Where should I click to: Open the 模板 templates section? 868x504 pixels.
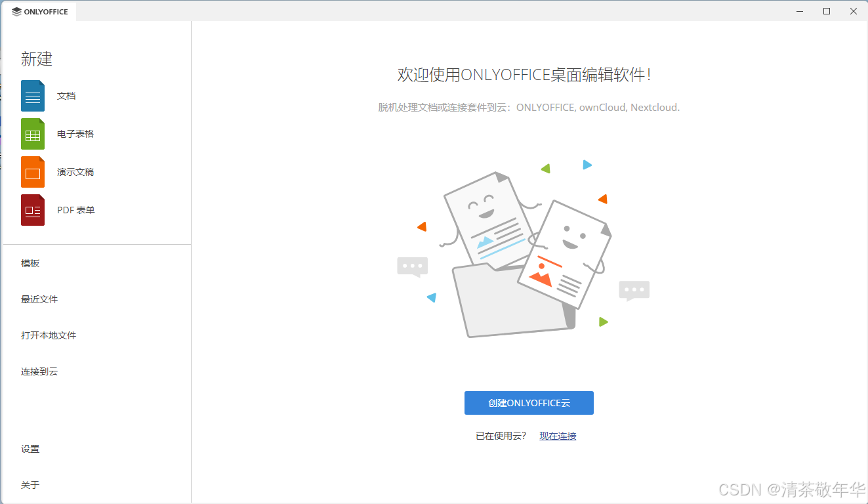(30, 262)
